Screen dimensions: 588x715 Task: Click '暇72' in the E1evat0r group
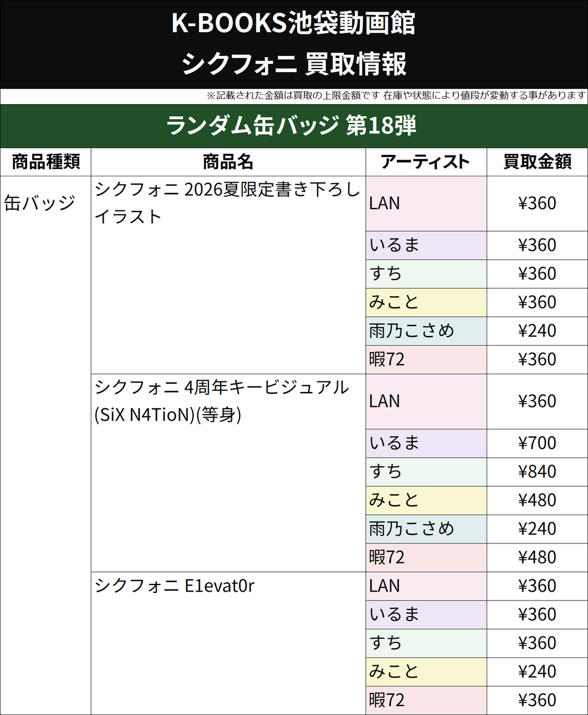426,700
